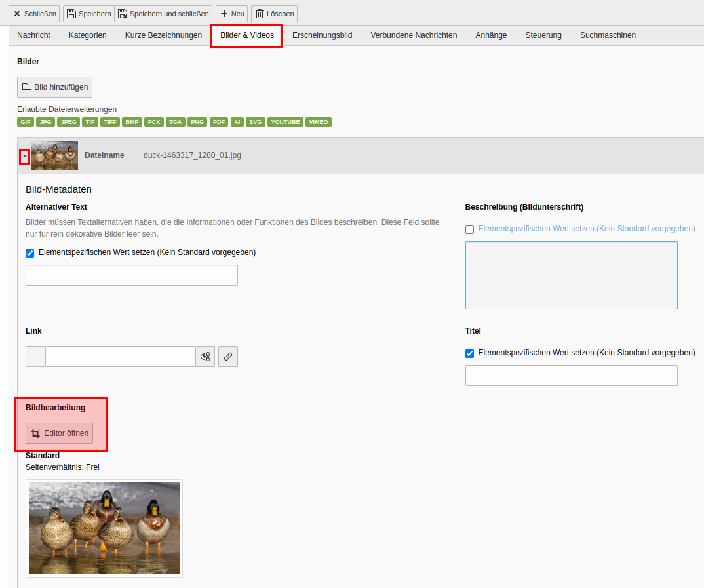Go to the Erscheinungsbild tab
Screen dimensions: 704x588
pyautogui.click(x=322, y=35)
